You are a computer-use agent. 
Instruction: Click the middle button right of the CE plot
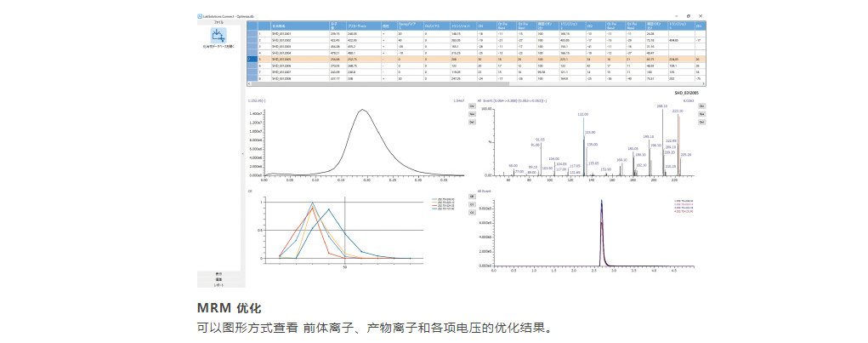[x=472, y=204]
